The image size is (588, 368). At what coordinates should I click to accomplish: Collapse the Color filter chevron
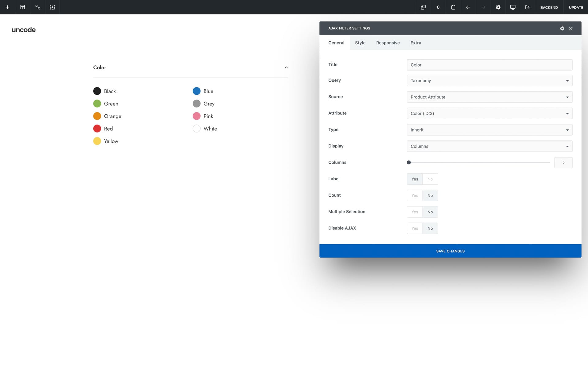(286, 67)
